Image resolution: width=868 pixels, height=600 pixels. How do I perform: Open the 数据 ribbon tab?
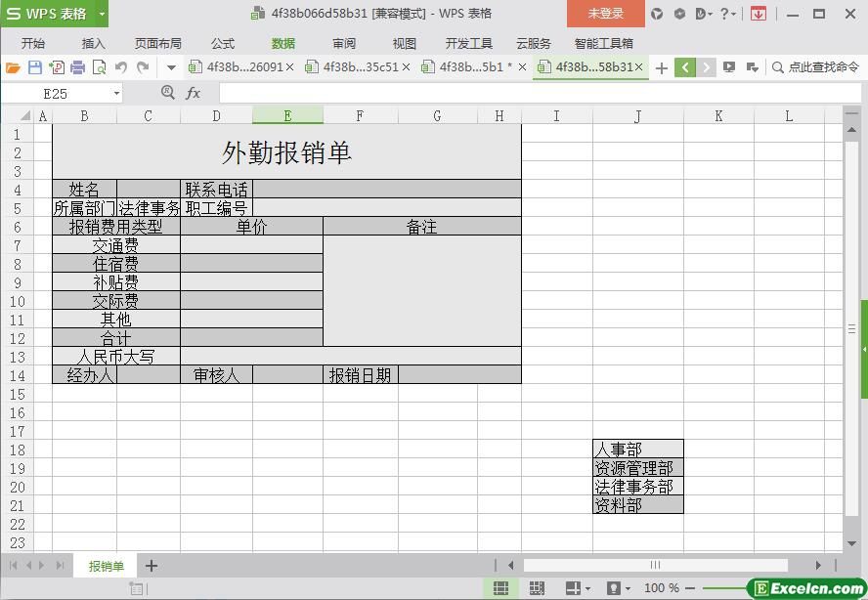[283, 43]
